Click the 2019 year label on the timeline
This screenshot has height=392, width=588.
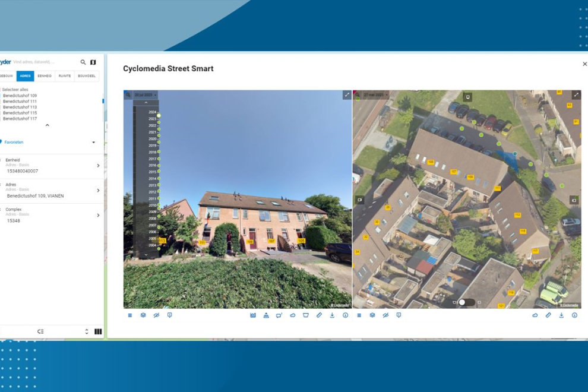152,146
